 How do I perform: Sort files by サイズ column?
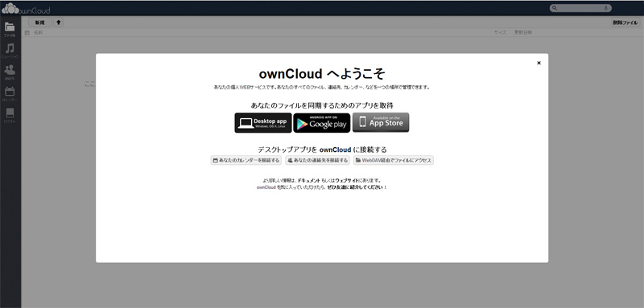click(x=500, y=33)
